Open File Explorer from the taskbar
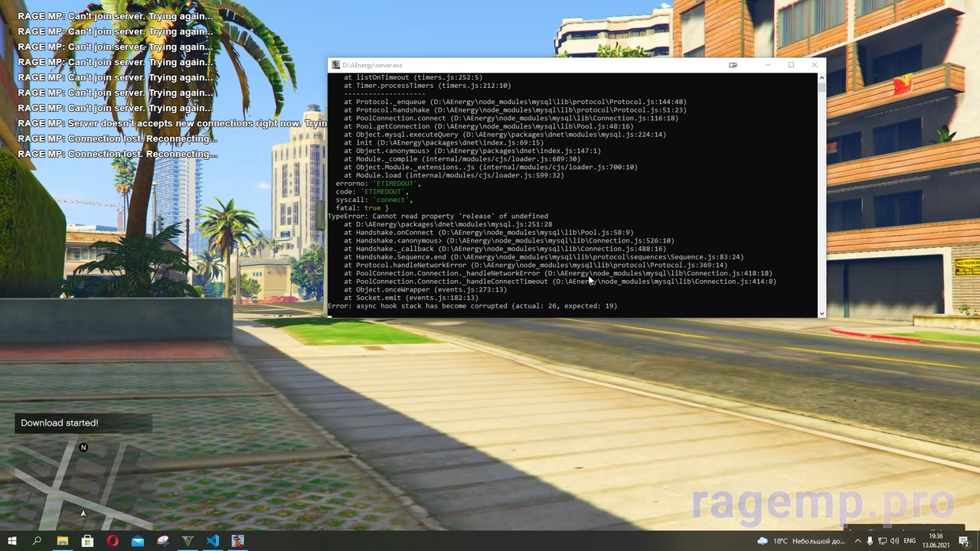The image size is (980, 551). [x=63, y=541]
